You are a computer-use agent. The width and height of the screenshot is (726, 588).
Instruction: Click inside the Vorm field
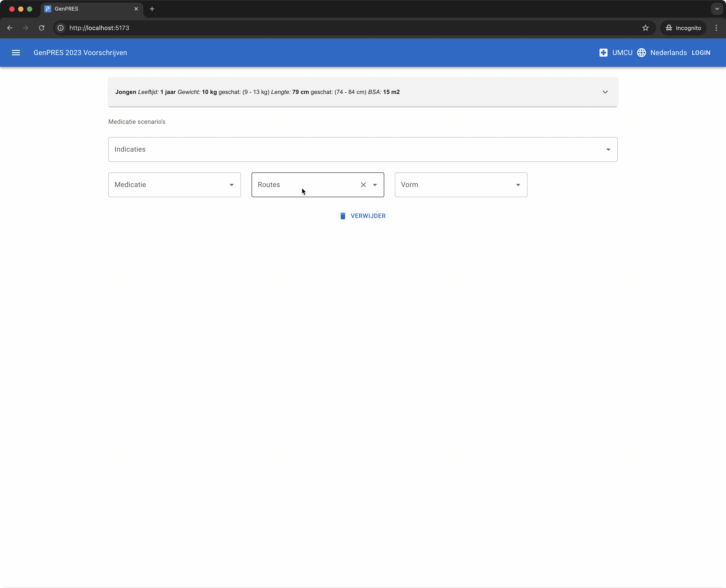point(461,185)
